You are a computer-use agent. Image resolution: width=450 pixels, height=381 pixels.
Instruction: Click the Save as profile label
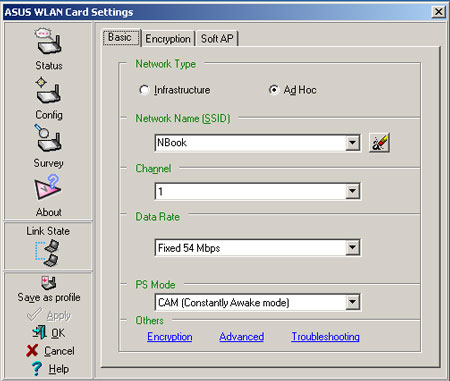tap(49, 297)
